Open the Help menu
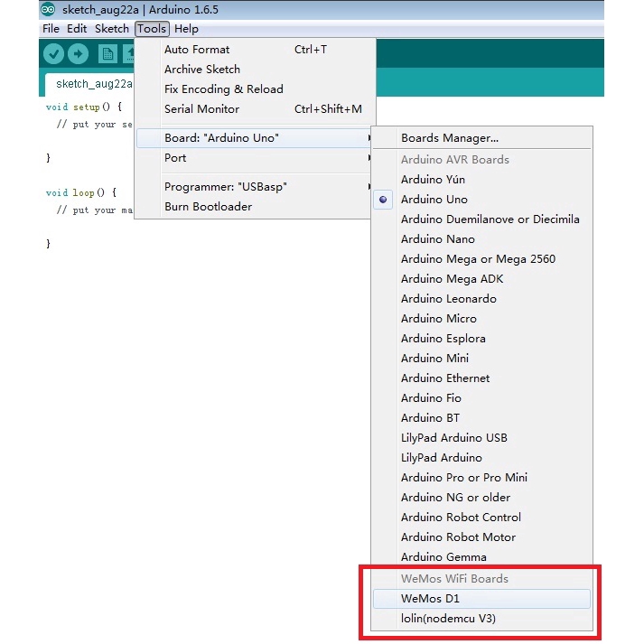 186,29
